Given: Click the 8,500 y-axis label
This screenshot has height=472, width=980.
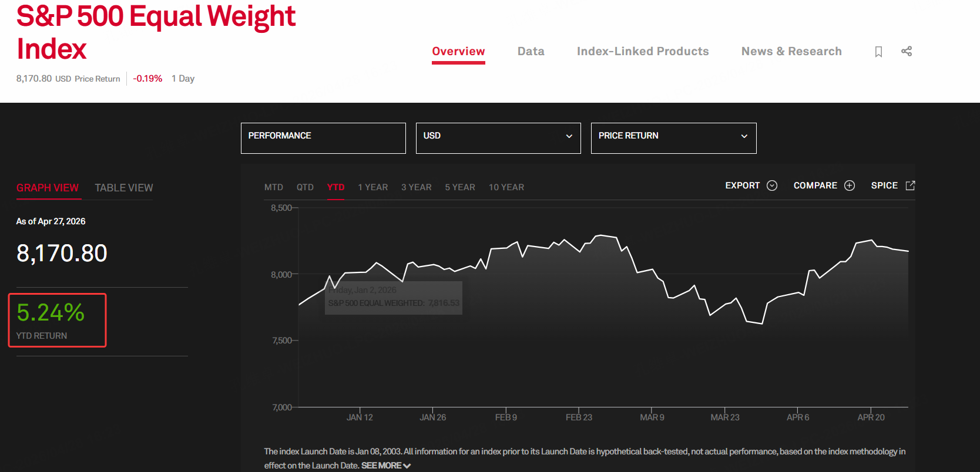Looking at the screenshot, I should coord(281,208).
